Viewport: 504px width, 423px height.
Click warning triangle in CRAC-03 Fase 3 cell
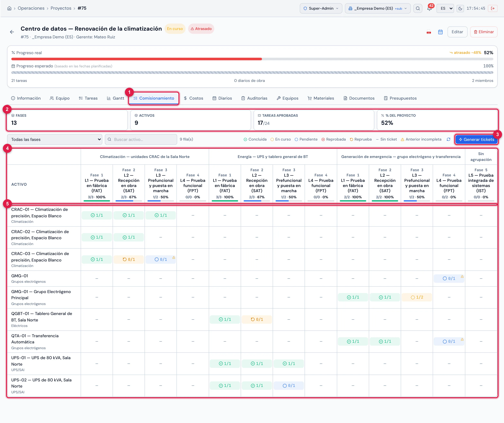pos(174,257)
